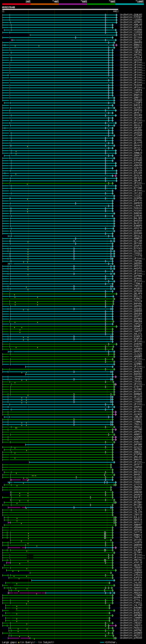The width and height of the screenshot is (146, 644).
Task: Select hit UniRef100_O42248
Action: click(x=131, y=60)
